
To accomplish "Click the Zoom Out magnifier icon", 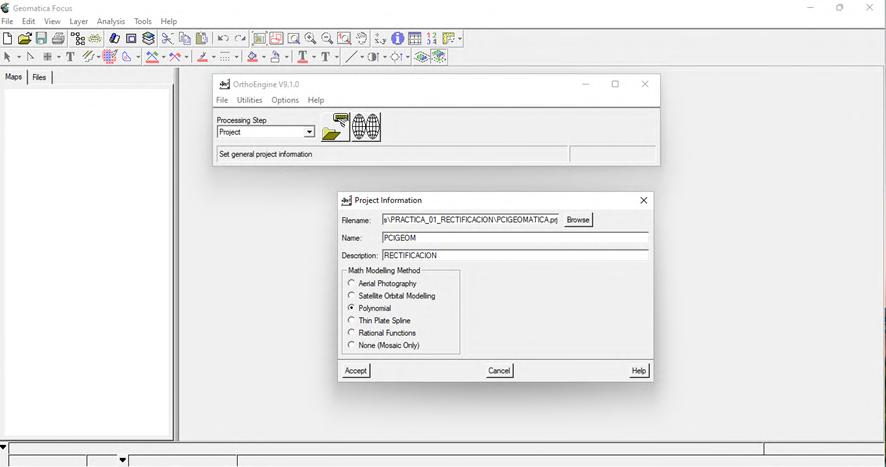I will 327,38.
